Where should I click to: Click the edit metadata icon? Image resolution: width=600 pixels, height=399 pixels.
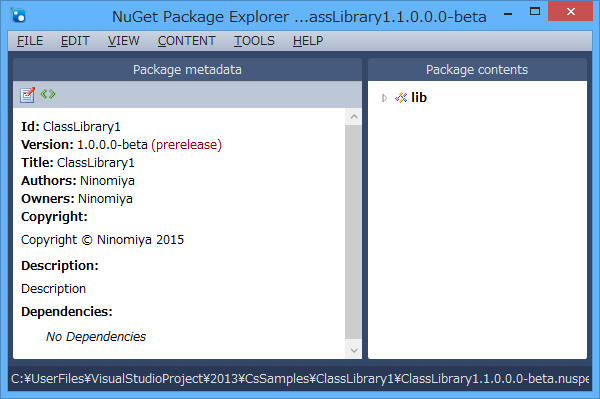click(x=28, y=94)
